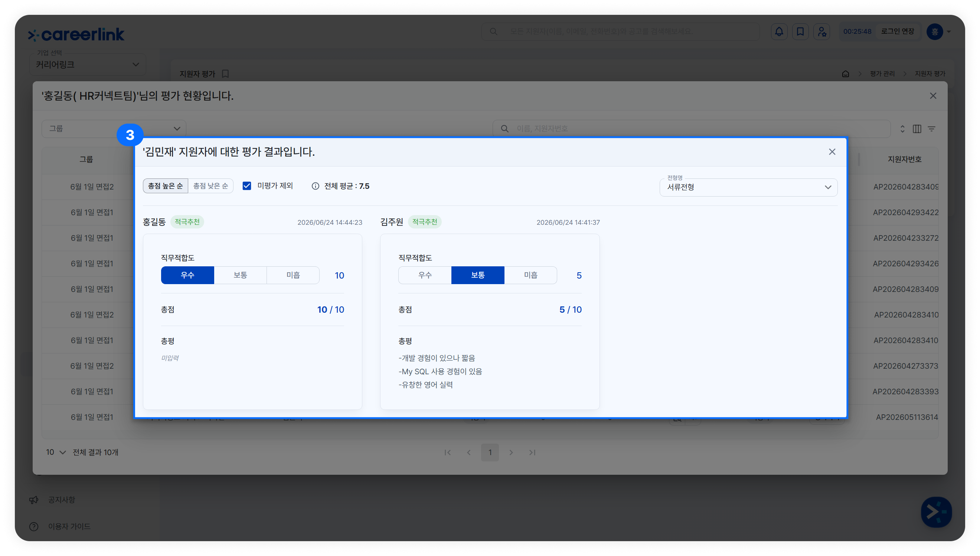The width and height of the screenshot is (980, 556).
Task: Close the 김민재 evaluation result dialog
Action: click(832, 152)
